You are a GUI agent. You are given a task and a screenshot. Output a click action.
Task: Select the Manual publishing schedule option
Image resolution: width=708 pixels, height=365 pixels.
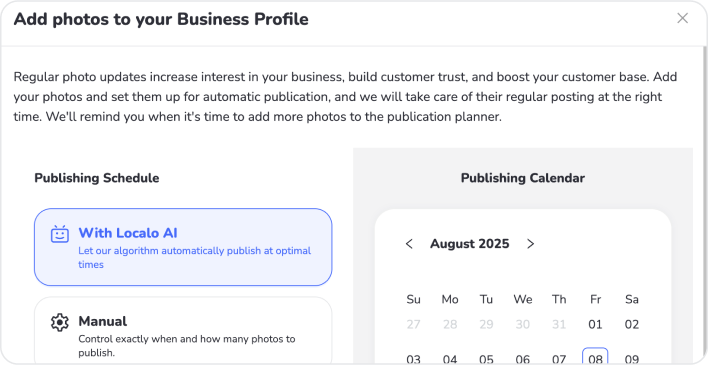(183, 331)
